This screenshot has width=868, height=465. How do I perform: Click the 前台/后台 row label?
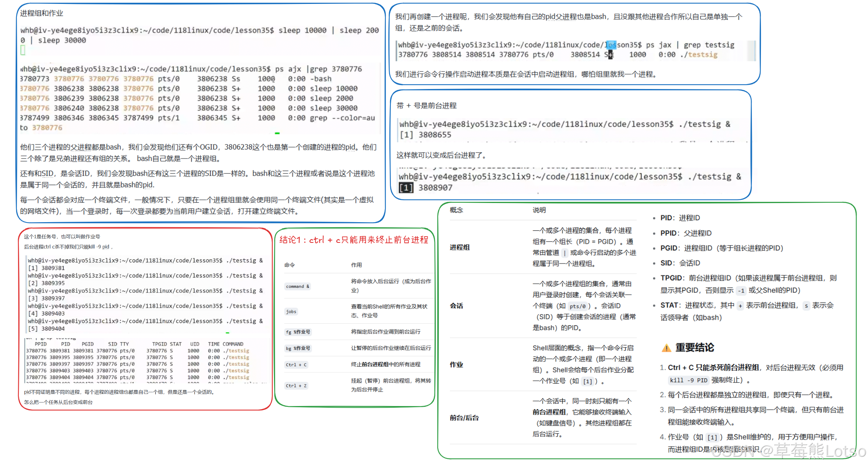[x=464, y=418]
